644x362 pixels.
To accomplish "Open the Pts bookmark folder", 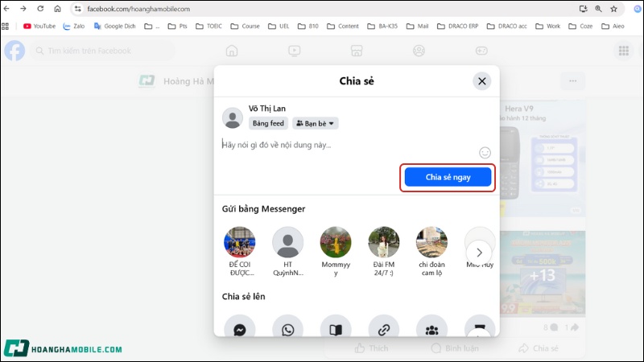I will tap(177, 27).
